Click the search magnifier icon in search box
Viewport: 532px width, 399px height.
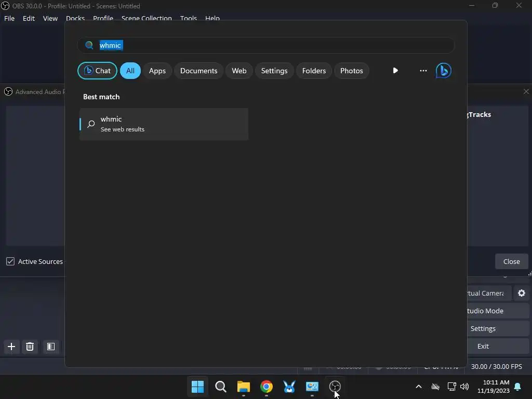tap(89, 45)
